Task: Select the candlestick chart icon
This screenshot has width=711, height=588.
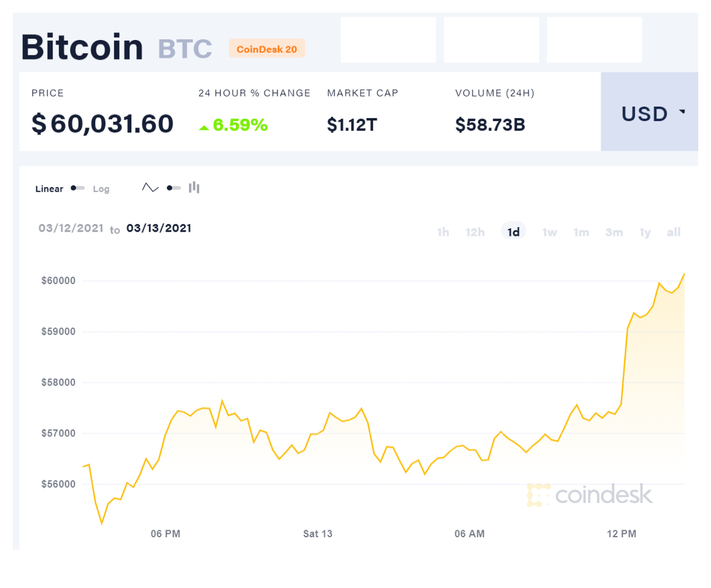Action: (194, 187)
